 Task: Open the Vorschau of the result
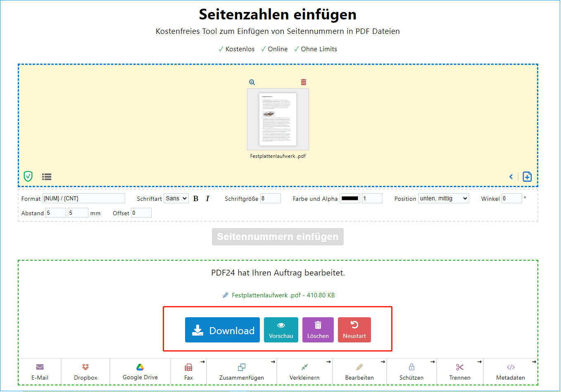[281, 330]
